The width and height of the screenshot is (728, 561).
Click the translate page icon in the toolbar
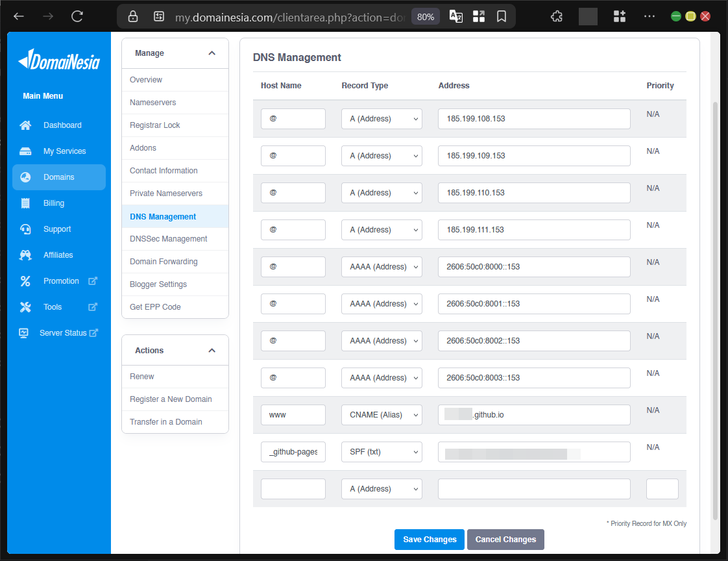(455, 16)
